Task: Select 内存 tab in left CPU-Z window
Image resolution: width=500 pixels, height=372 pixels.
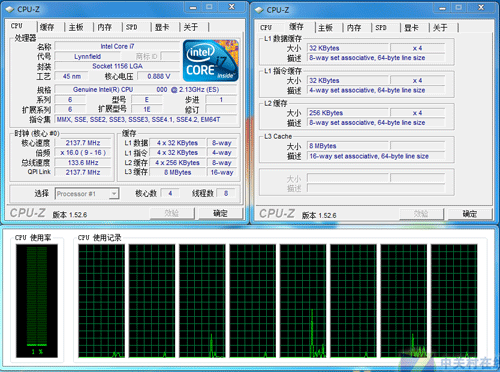Action: [x=105, y=27]
